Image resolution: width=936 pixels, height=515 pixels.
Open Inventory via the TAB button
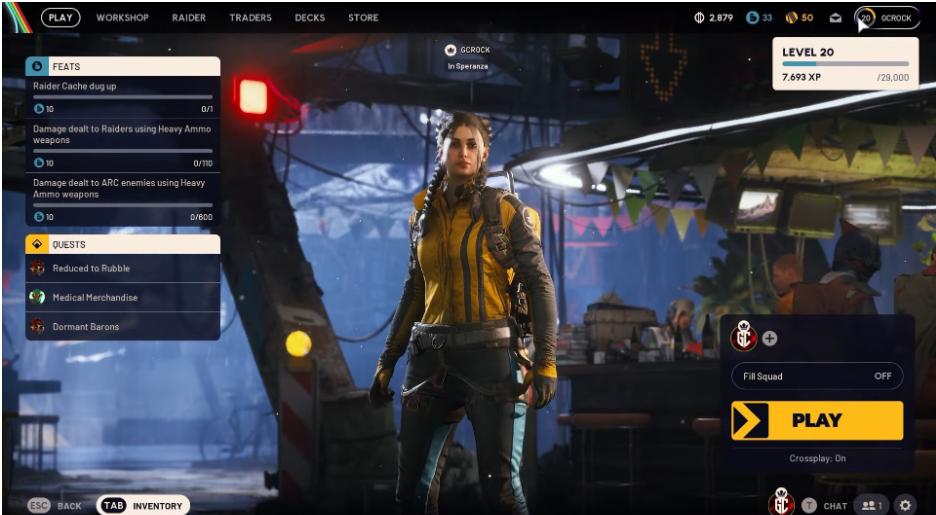pos(144,506)
